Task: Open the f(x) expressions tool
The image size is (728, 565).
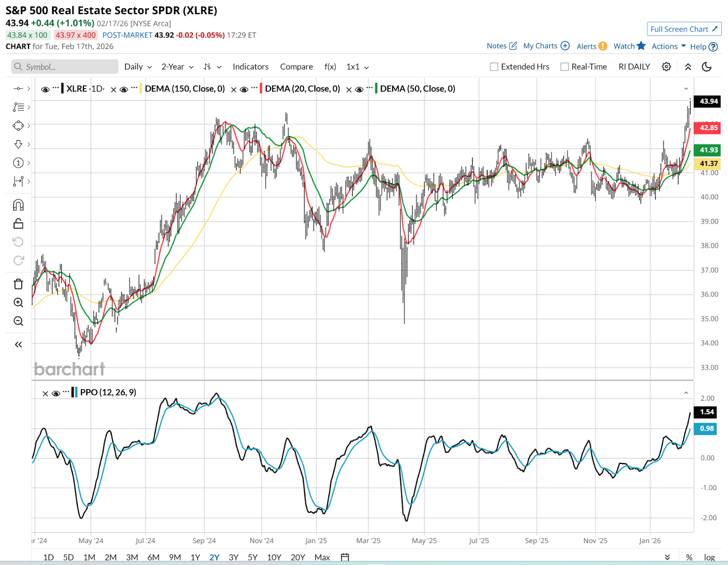Action: click(x=330, y=66)
